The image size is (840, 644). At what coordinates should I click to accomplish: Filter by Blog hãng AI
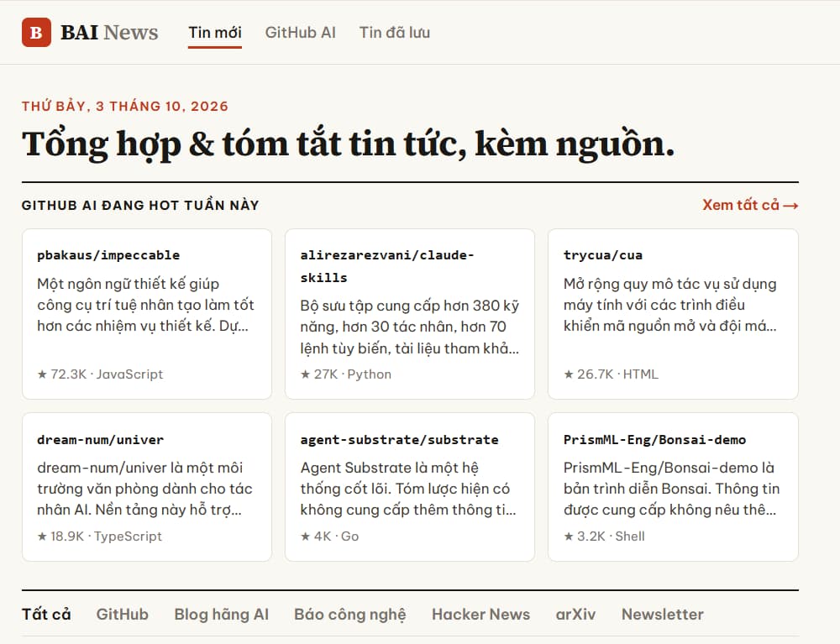[x=221, y=614]
